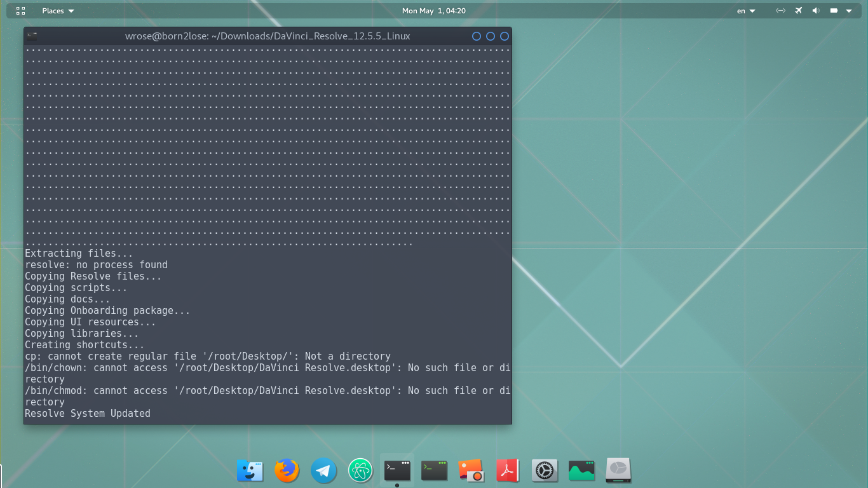
Task: Minimize the terminal window
Action: point(477,36)
